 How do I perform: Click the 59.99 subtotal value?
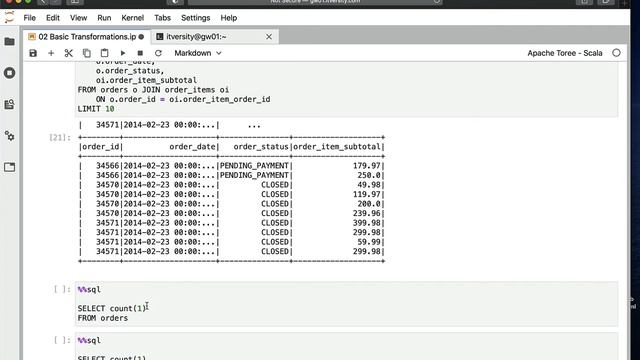click(x=369, y=242)
